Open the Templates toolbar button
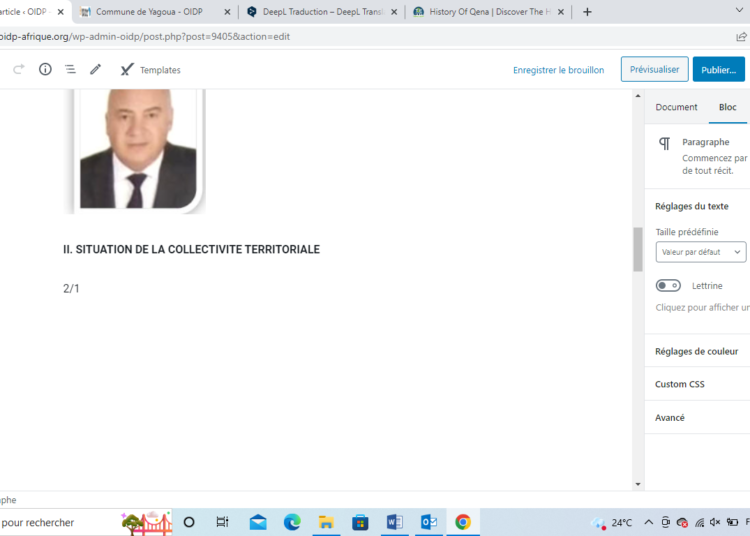The width and height of the screenshot is (750, 536). [150, 70]
